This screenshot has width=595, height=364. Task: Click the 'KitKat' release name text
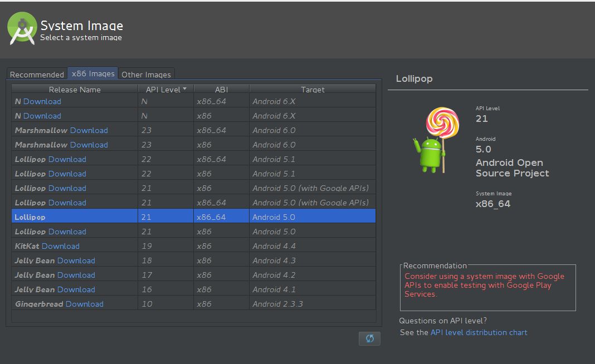tap(27, 245)
